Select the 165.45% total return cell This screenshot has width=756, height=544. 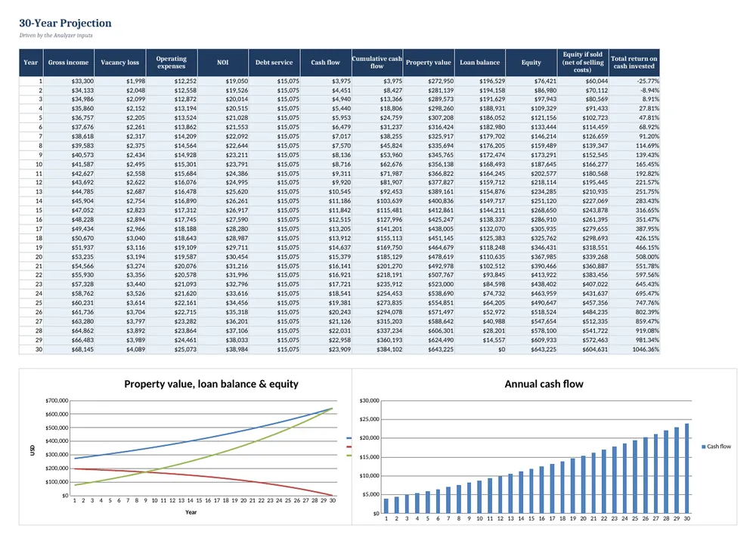634,164
